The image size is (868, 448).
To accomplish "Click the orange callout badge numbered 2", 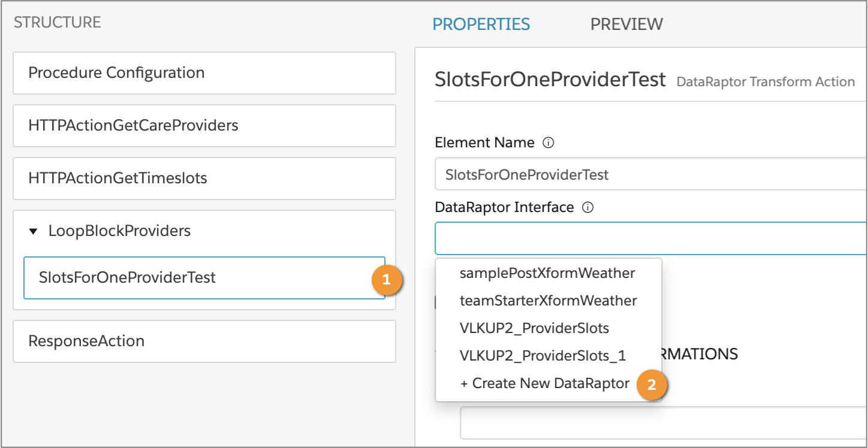I will click(653, 386).
